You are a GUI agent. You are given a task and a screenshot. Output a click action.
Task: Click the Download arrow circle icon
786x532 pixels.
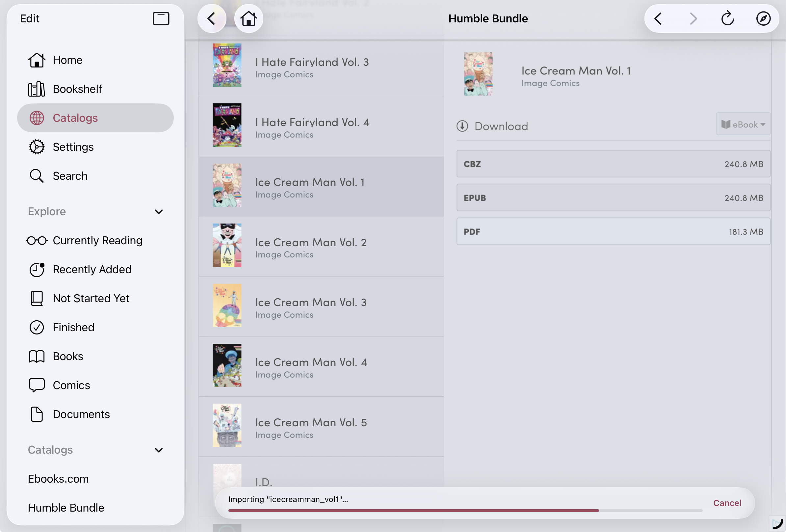point(462,126)
